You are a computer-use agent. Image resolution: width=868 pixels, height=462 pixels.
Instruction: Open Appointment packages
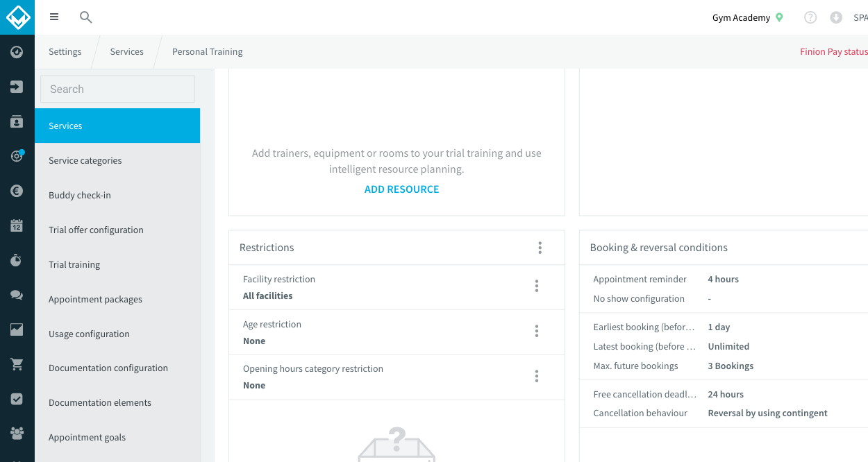tap(117, 299)
